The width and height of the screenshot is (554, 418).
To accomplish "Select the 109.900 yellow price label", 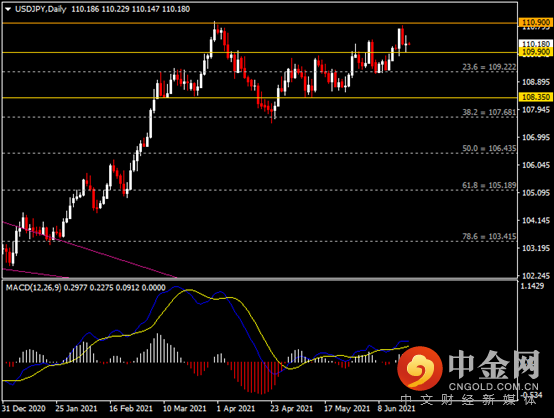I will 536,52.
